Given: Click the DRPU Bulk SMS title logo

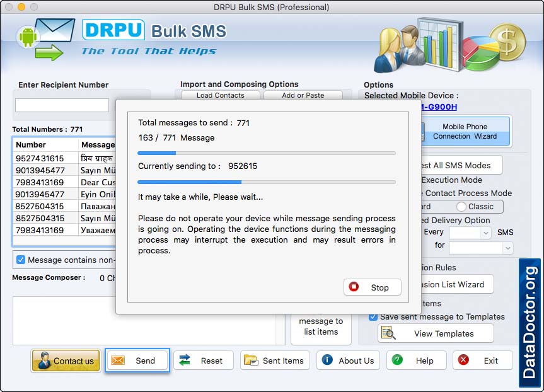Looking at the screenshot, I should (154, 30).
